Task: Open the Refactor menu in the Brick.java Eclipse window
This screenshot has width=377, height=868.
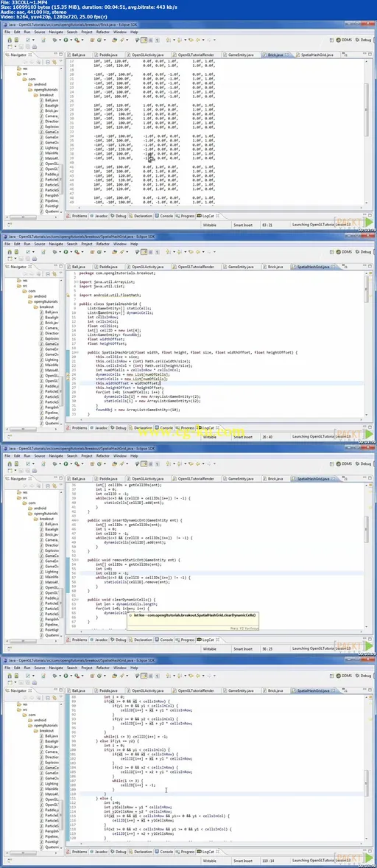Action: [103, 32]
